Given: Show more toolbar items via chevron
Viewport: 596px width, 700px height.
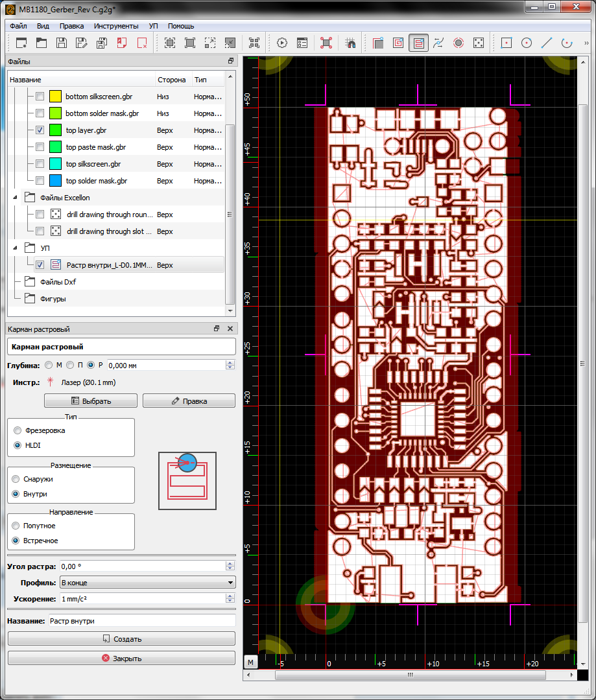Looking at the screenshot, I should pos(586,43).
